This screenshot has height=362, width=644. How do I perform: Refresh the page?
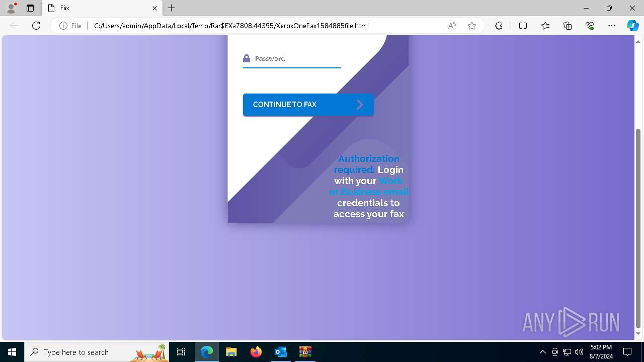point(36,26)
